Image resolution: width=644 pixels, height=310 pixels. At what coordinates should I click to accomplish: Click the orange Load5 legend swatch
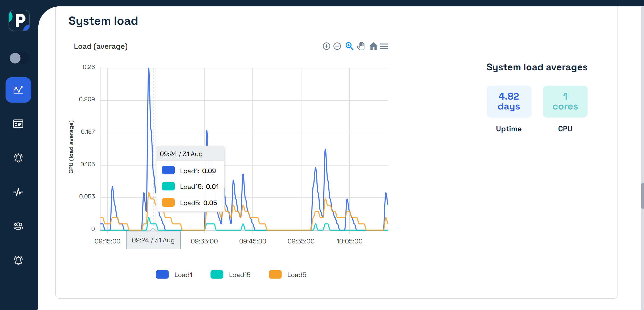[x=275, y=275]
